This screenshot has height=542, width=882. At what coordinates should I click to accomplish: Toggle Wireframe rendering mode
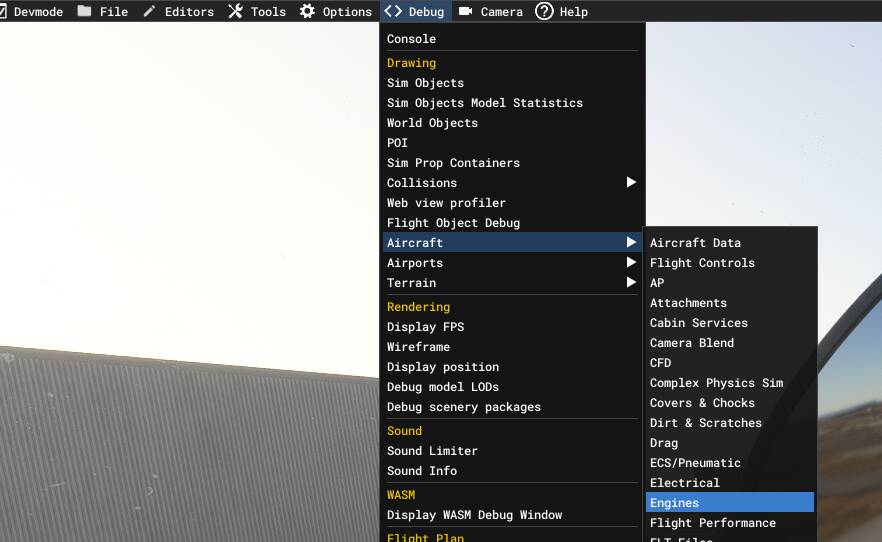point(419,347)
